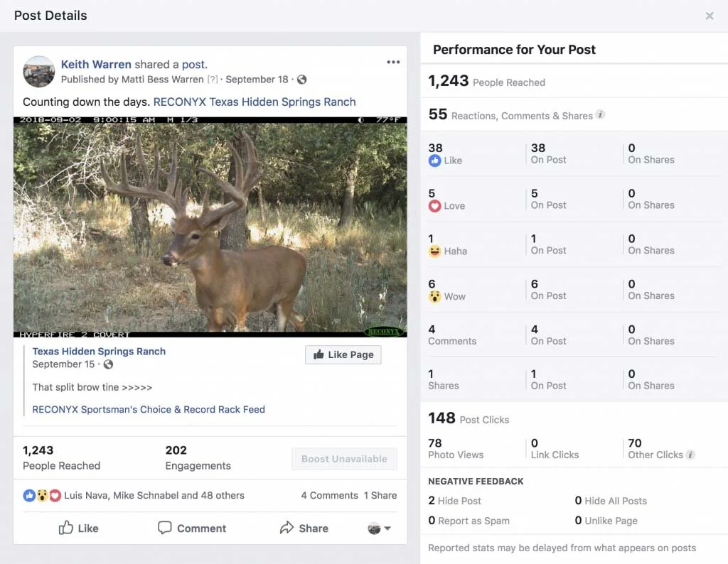View Luis Nava, Mike Schnabel and others list
The height and width of the screenshot is (564, 728).
pyautogui.click(x=154, y=495)
